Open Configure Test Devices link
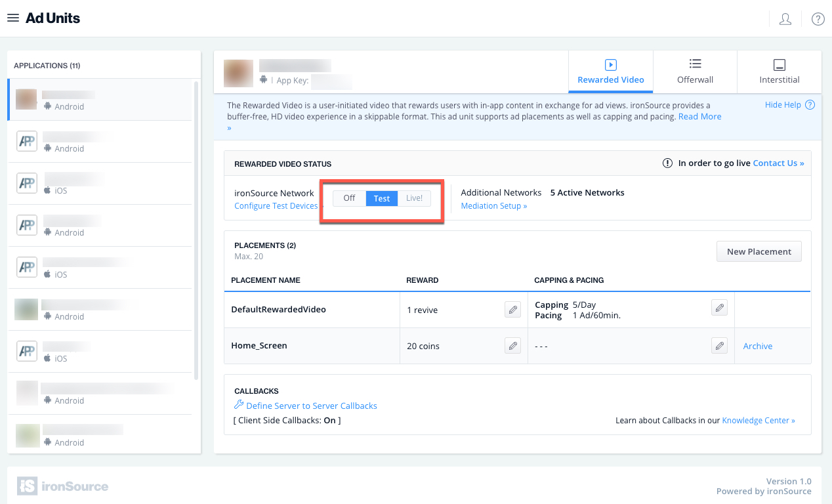The height and width of the screenshot is (504, 832). coord(276,206)
